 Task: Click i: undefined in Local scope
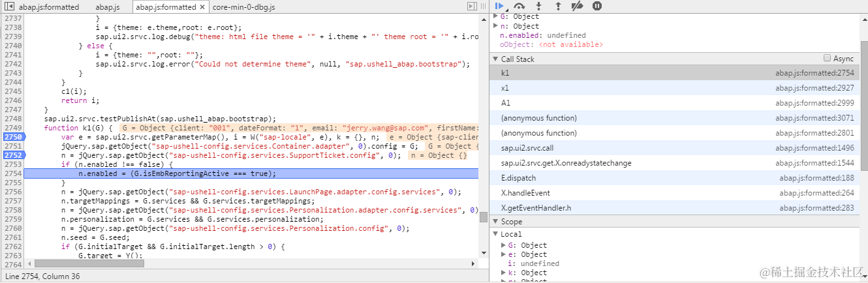533,263
